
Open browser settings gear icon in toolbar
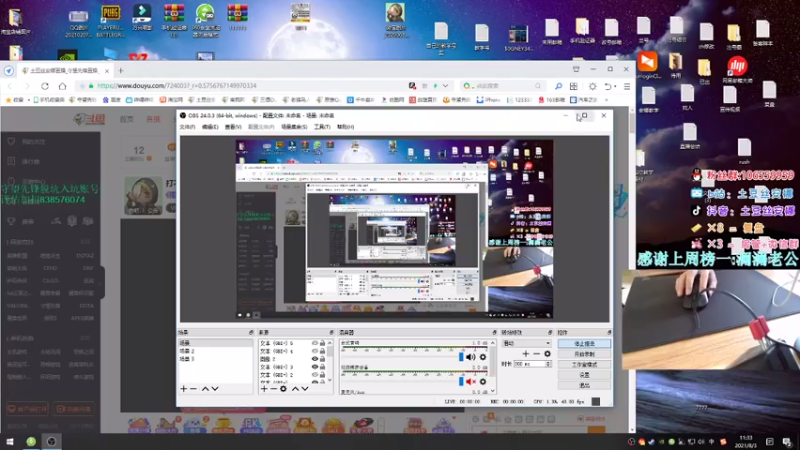point(592,86)
